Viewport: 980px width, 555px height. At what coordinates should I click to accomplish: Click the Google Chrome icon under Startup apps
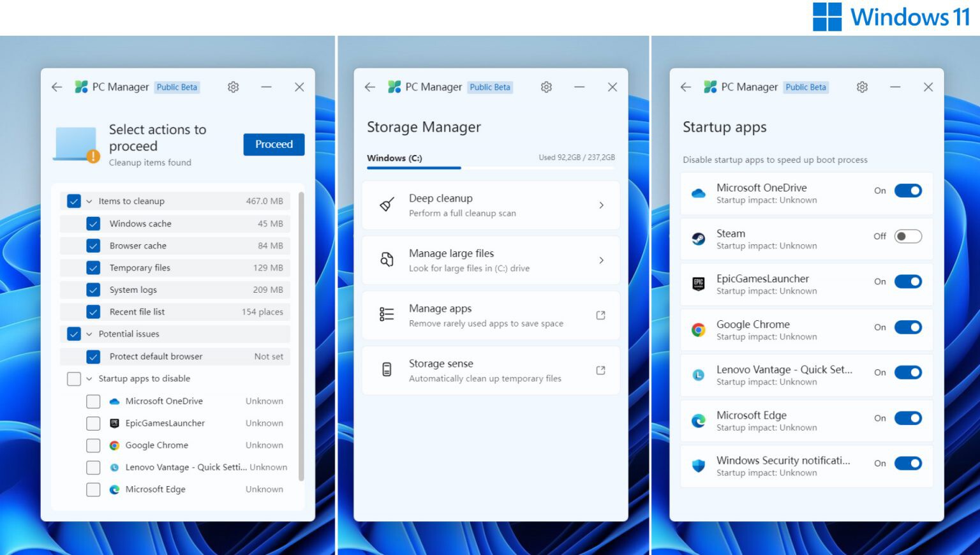[x=699, y=330]
